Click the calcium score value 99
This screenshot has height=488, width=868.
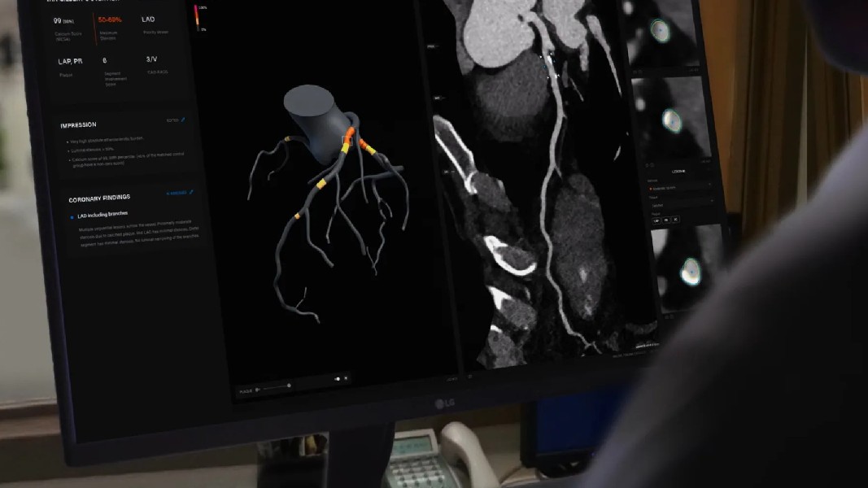57,20
